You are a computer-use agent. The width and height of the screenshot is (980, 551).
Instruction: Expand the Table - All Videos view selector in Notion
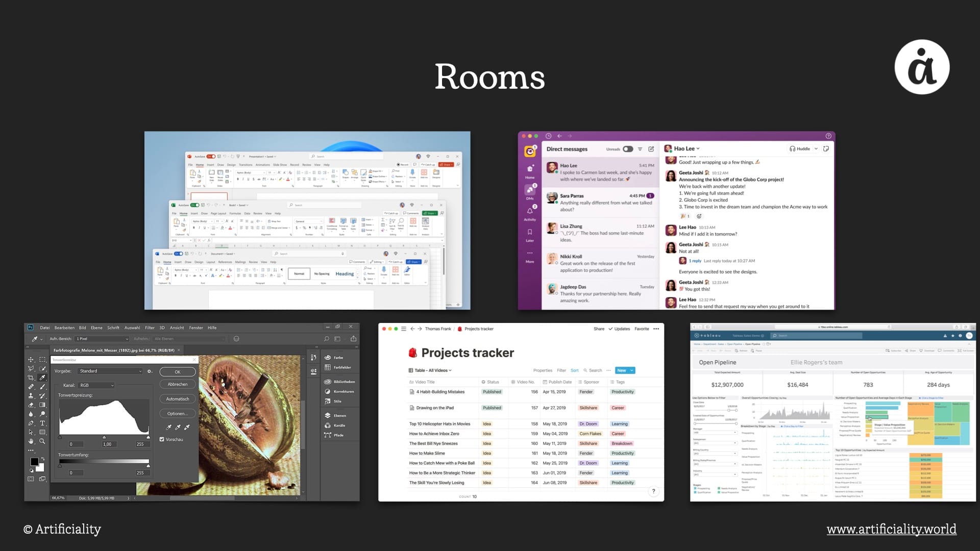pos(429,370)
